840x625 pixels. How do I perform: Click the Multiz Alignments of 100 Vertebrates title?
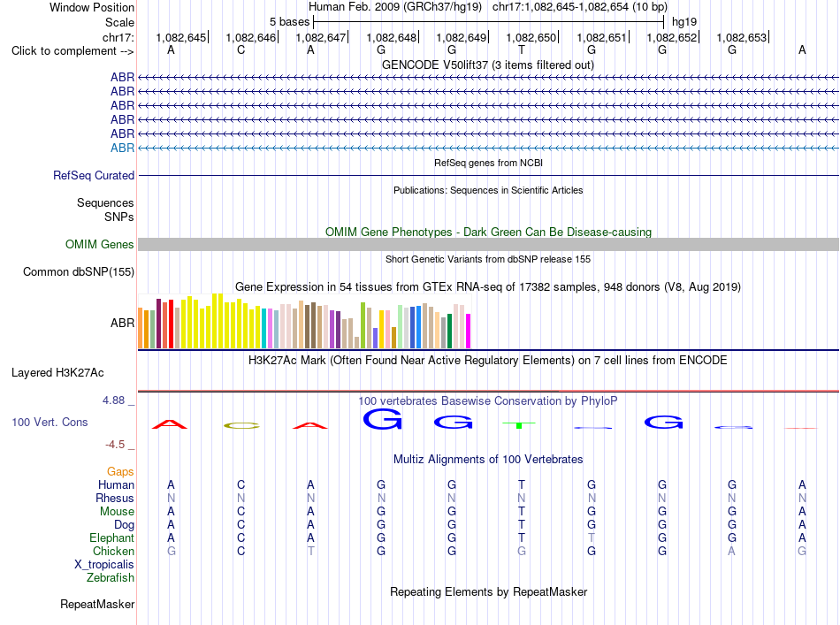click(488, 459)
